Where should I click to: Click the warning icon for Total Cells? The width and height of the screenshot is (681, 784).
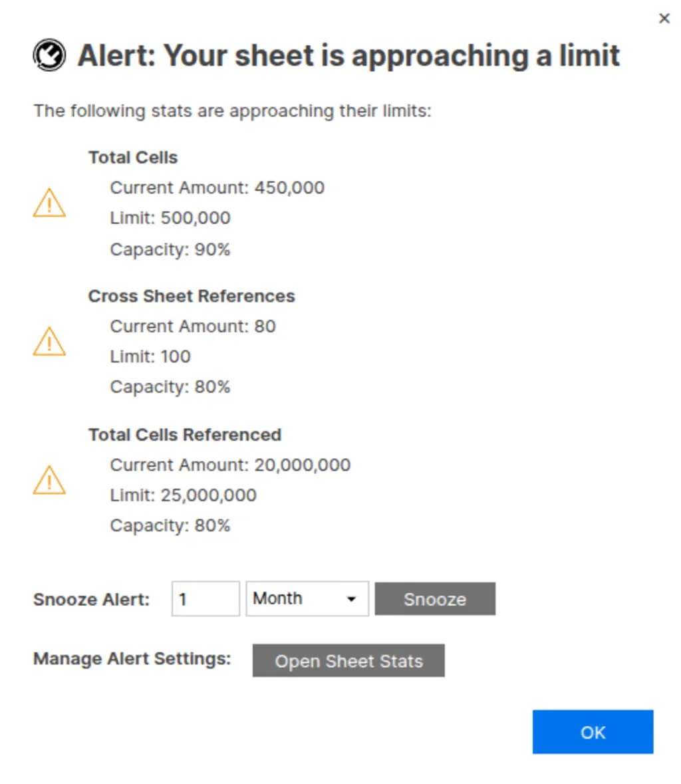pyautogui.click(x=49, y=203)
